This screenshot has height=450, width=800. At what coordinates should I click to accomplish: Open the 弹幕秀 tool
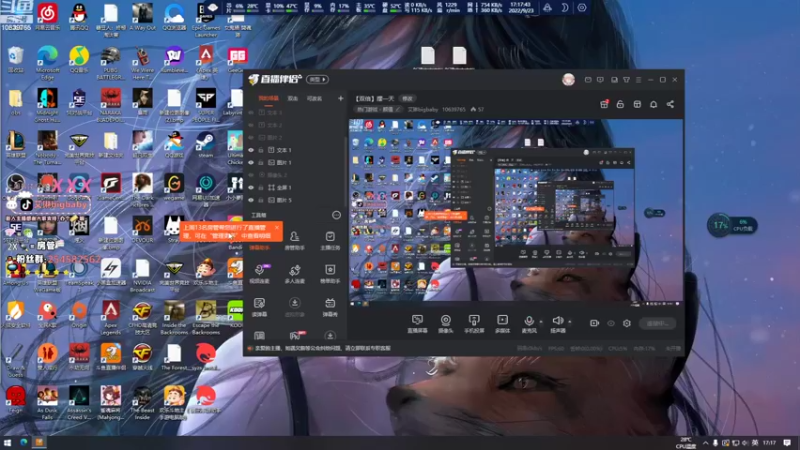point(330,307)
